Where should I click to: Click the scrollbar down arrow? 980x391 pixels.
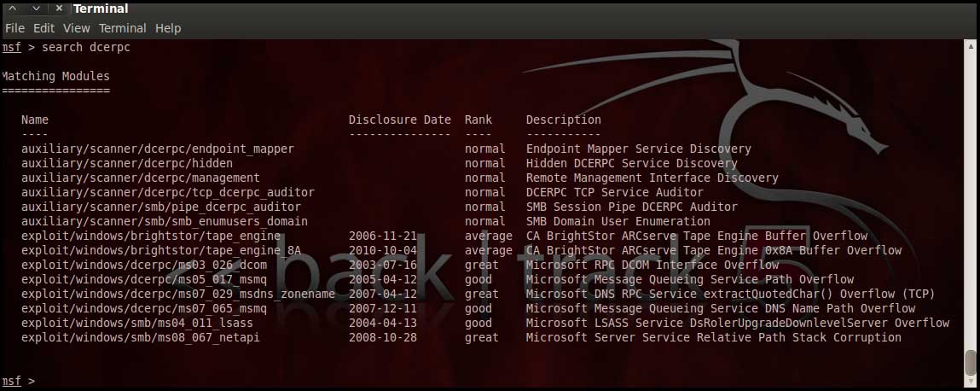pyautogui.click(x=971, y=382)
